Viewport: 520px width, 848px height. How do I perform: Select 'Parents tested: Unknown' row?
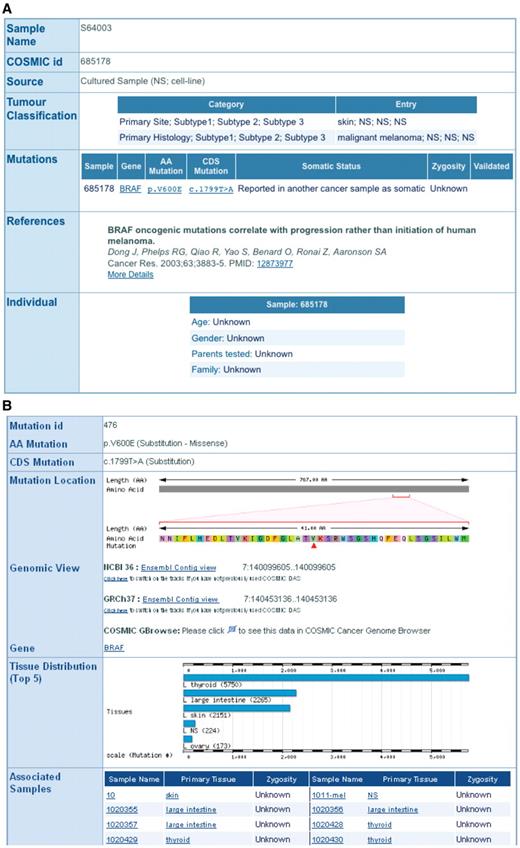tap(297, 354)
